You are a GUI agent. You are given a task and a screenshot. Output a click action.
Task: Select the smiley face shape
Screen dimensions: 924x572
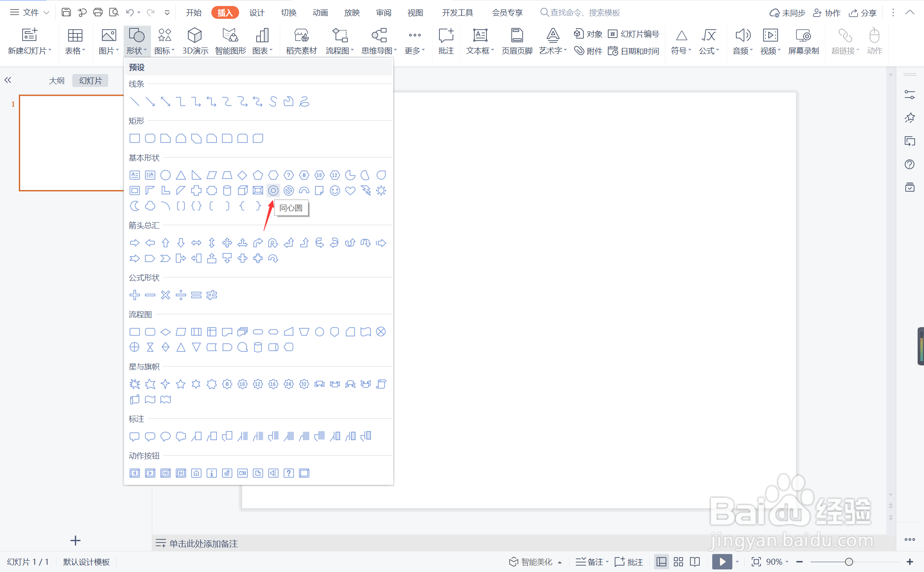click(x=335, y=191)
